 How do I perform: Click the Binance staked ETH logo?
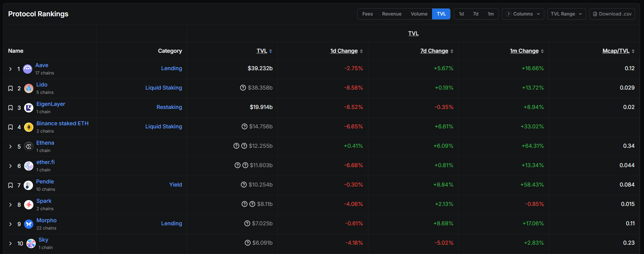(x=29, y=127)
